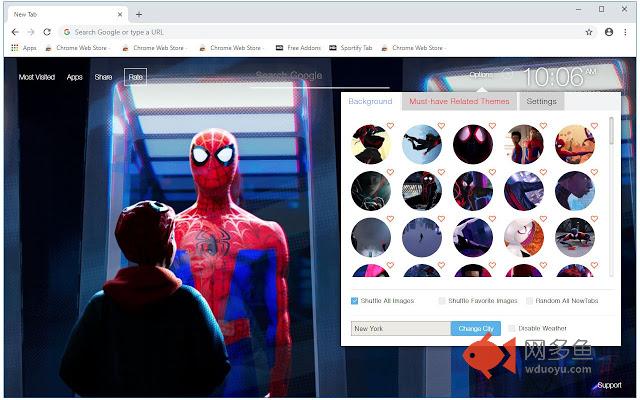The image size is (640, 400).
Task: Click the New York city input field
Action: point(401,328)
